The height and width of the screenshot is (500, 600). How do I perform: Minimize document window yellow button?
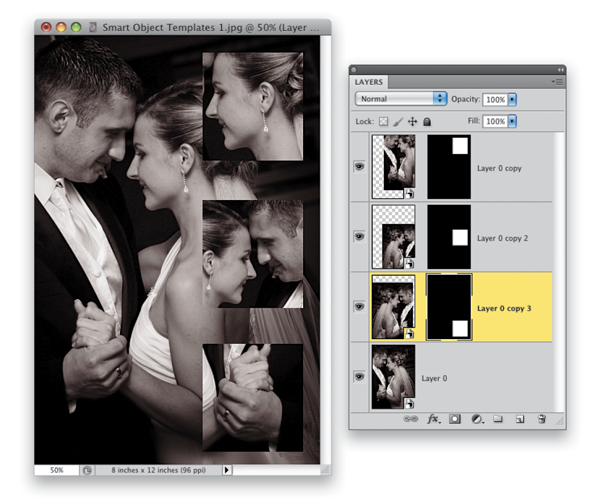(x=61, y=27)
